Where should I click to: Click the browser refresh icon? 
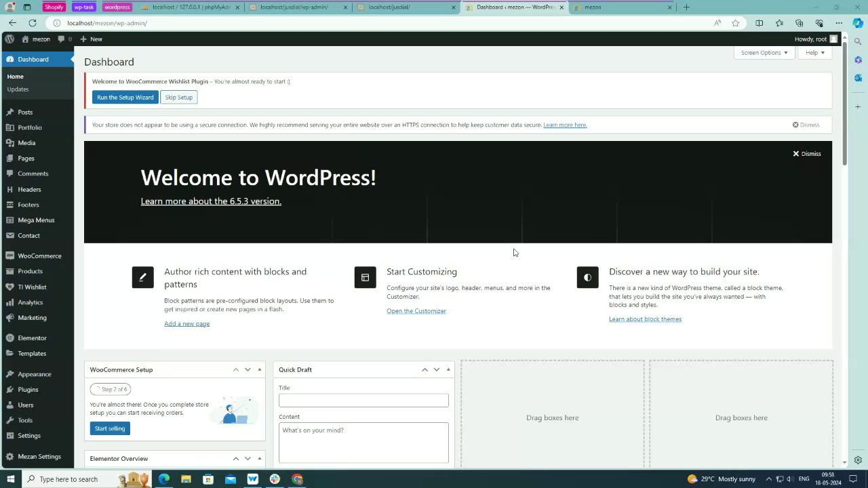point(32,23)
